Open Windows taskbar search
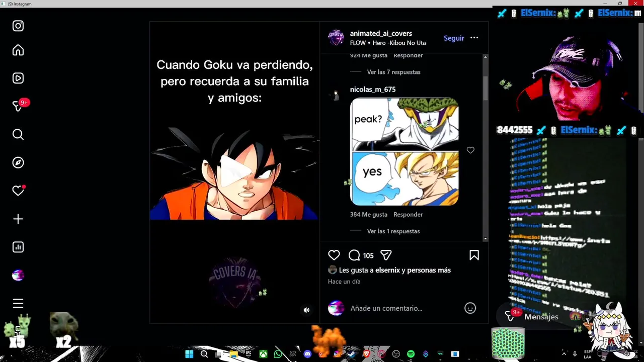The height and width of the screenshot is (362, 644). click(204, 354)
